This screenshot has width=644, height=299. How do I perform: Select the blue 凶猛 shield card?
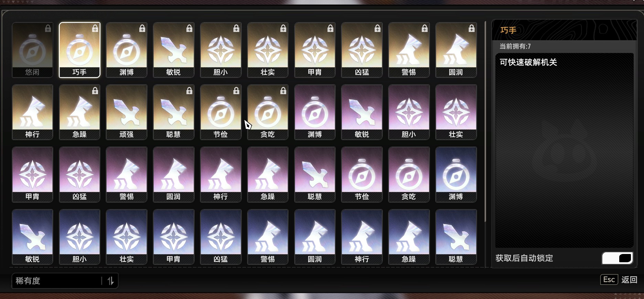pyautogui.click(x=221, y=237)
